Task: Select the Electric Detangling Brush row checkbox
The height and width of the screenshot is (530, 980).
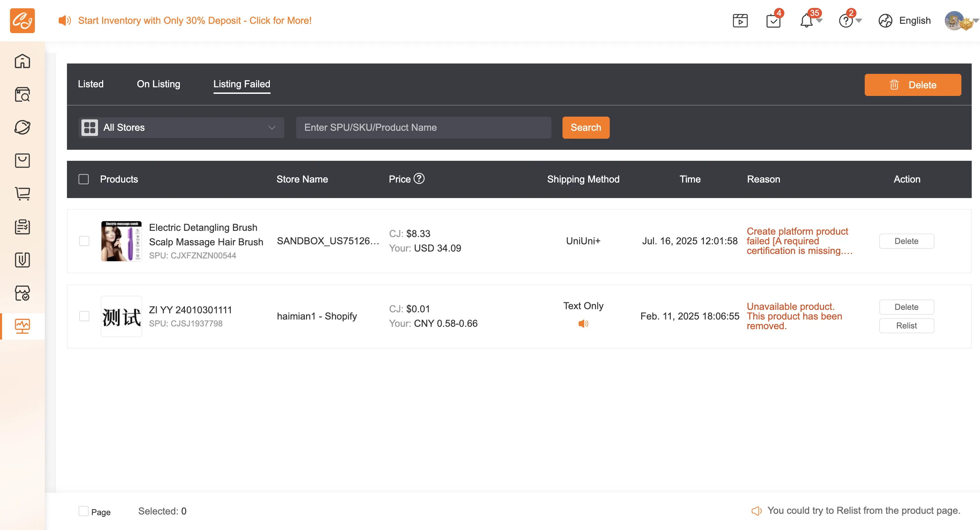Action: 84,241
